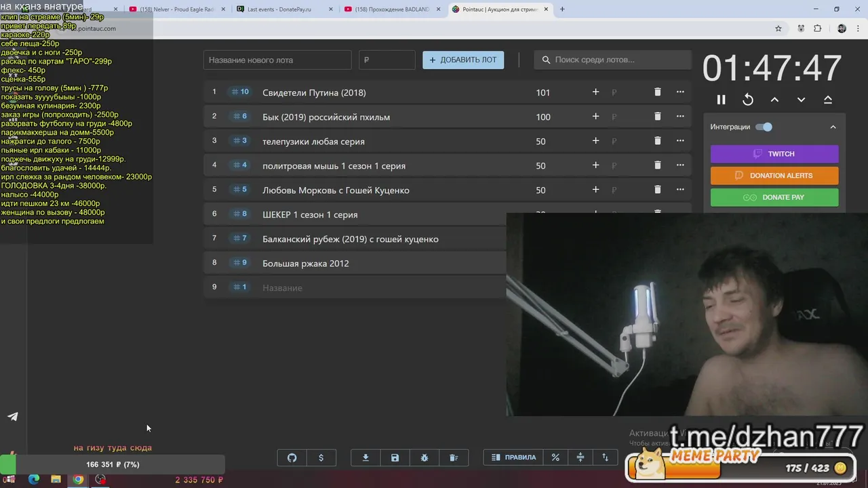
Task: Delete the Бык (2019) lot
Action: point(657,116)
